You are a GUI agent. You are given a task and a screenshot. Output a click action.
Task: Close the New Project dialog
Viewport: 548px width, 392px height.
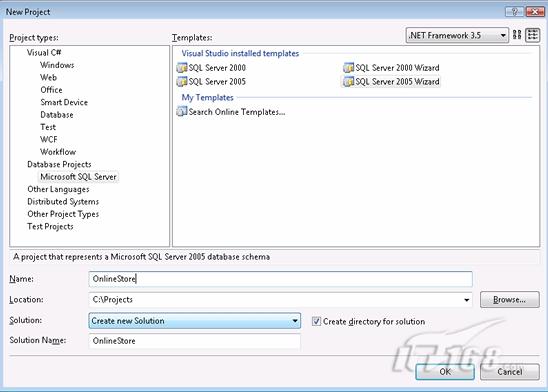[x=535, y=12]
